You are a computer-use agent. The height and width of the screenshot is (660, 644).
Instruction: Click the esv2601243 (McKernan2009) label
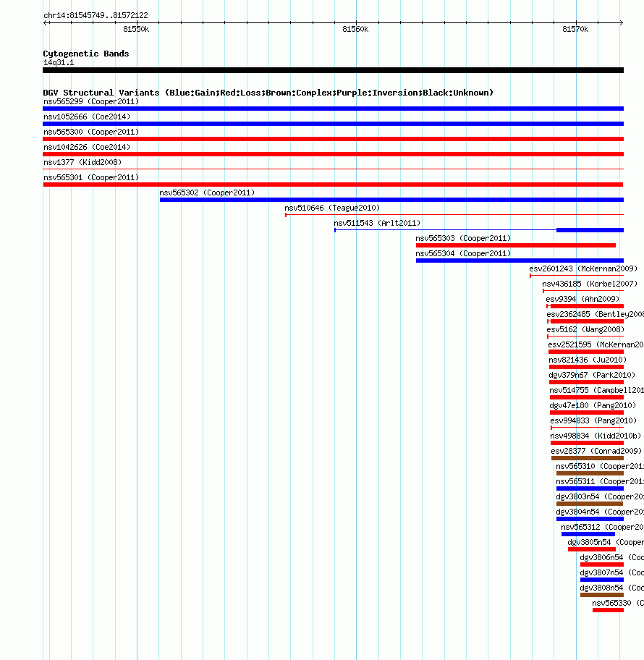pos(583,268)
